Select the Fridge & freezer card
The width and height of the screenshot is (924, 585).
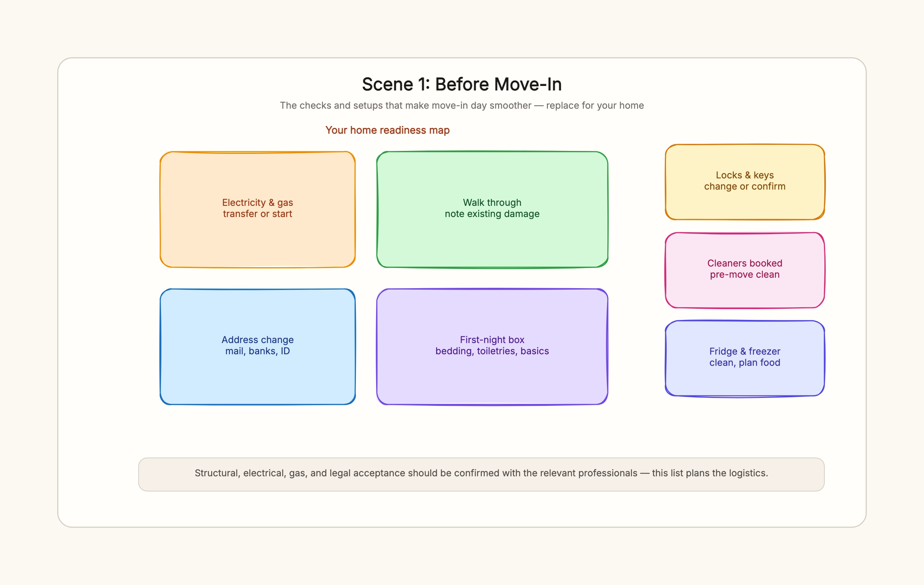pyautogui.click(x=745, y=358)
